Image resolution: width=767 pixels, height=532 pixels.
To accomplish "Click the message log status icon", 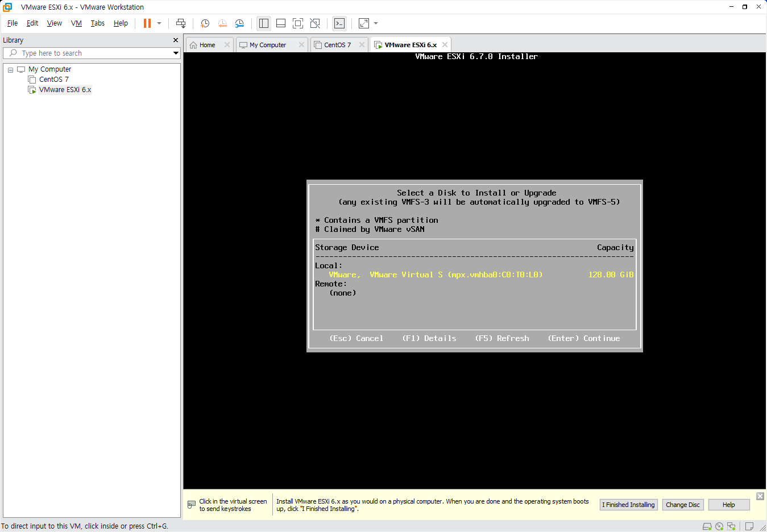I will [749, 526].
